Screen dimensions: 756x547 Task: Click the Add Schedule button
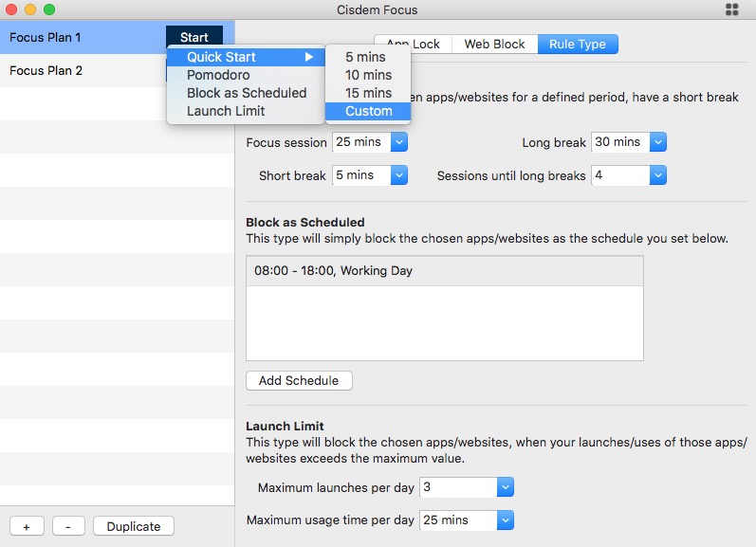click(299, 381)
